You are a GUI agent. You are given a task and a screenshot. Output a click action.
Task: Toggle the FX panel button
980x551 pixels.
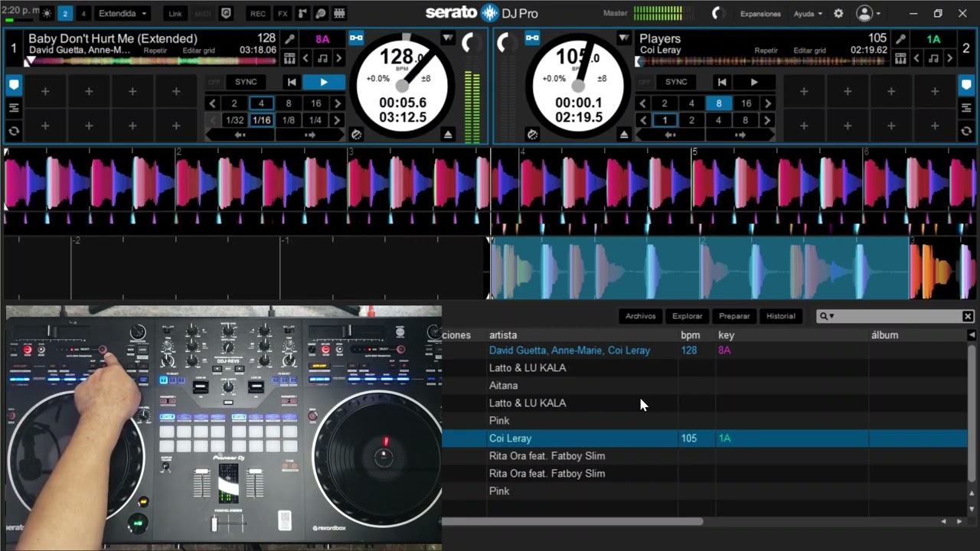coord(283,14)
